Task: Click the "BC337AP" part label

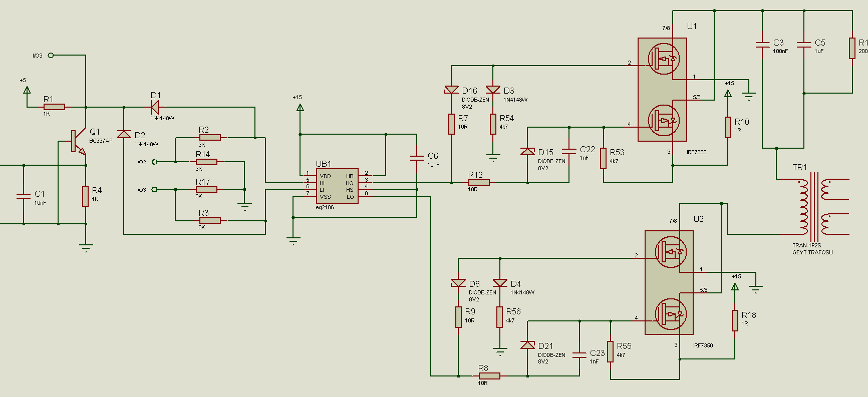Action: pos(101,141)
